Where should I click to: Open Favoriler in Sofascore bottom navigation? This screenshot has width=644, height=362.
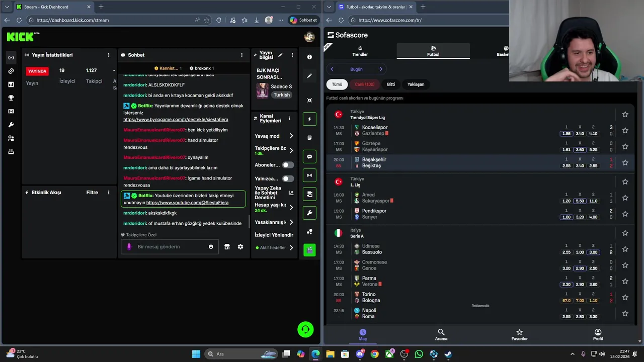520,335
